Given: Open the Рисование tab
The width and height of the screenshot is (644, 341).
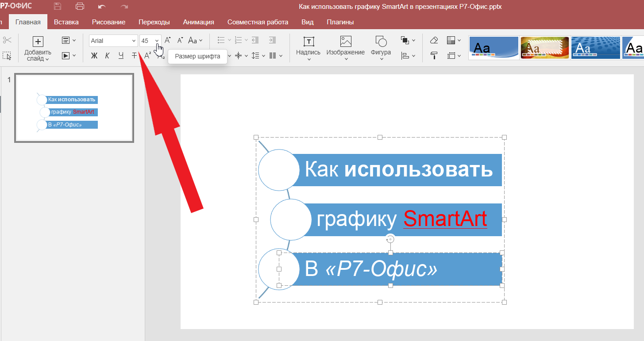Looking at the screenshot, I should (x=108, y=22).
